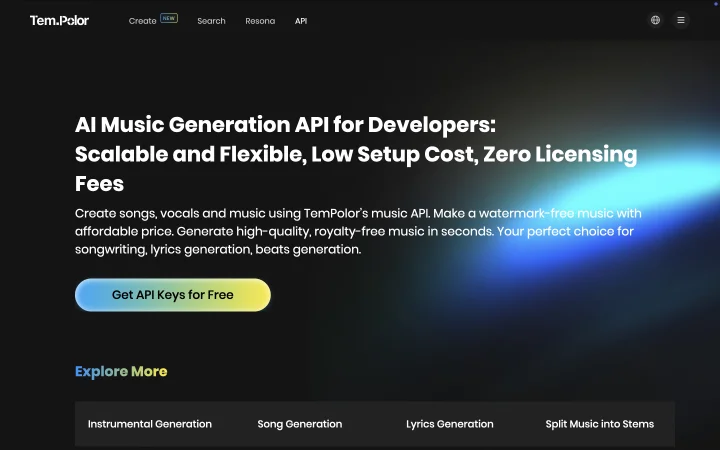Open Split Music into Stems link
Image resolution: width=720 pixels, height=450 pixels.
coord(600,424)
